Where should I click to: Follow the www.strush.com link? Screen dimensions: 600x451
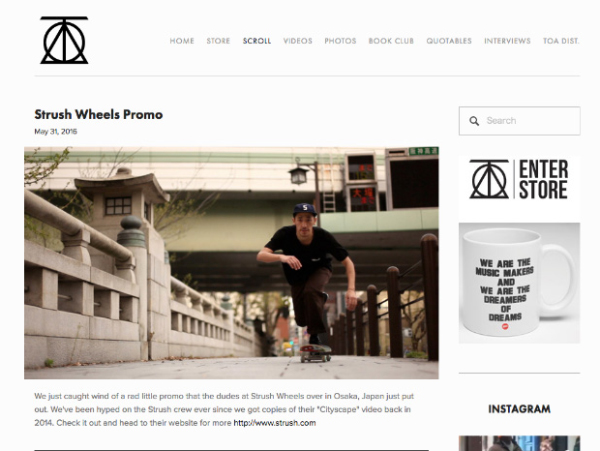[274, 423]
